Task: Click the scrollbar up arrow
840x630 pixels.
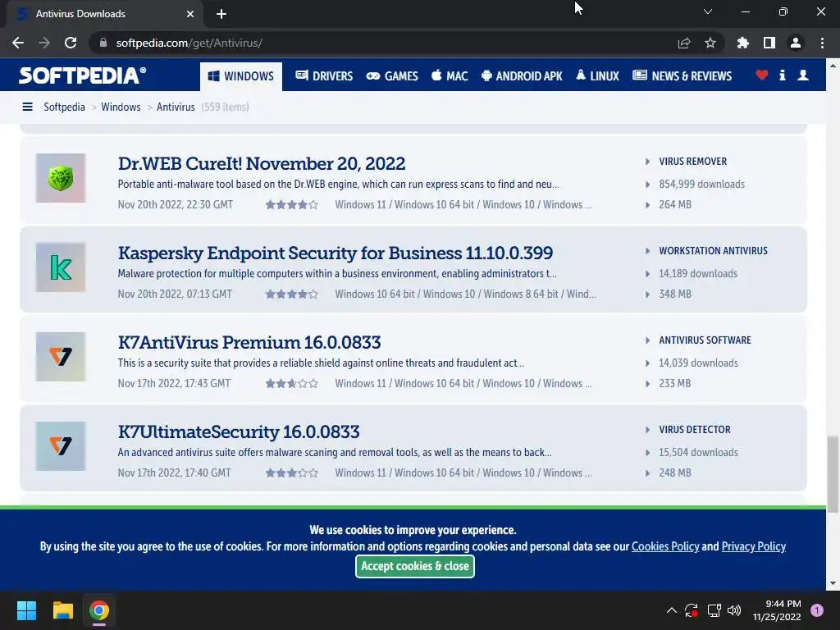Action: pos(833,66)
